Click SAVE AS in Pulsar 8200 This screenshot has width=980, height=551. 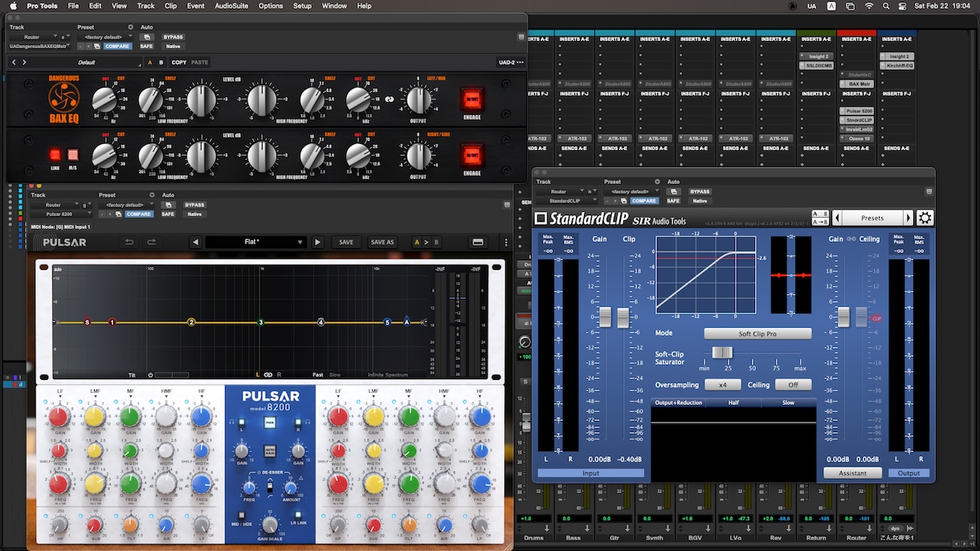point(382,242)
